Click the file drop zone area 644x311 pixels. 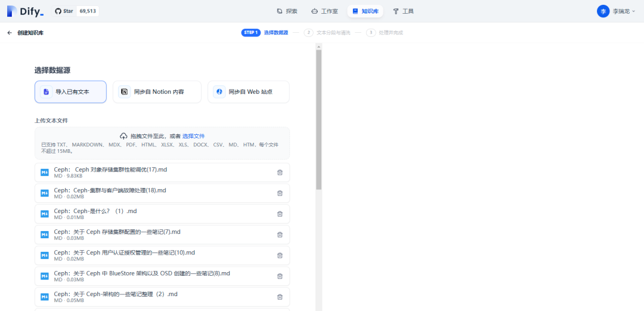tap(162, 143)
